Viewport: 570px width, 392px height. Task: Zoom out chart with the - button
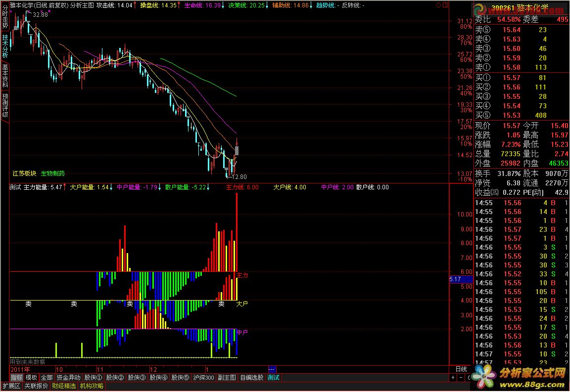(x=461, y=378)
